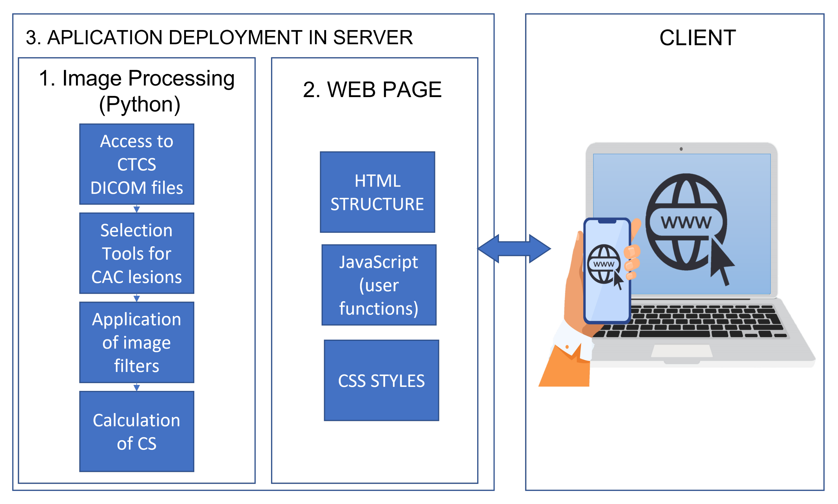Click the CLIENT heading
The width and height of the screenshot is (838, 504).
(x=697, y=37)
